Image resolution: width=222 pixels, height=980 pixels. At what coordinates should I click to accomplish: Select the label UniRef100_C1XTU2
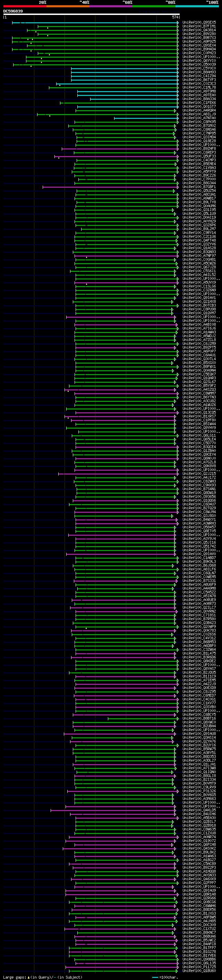click(199, 929)
